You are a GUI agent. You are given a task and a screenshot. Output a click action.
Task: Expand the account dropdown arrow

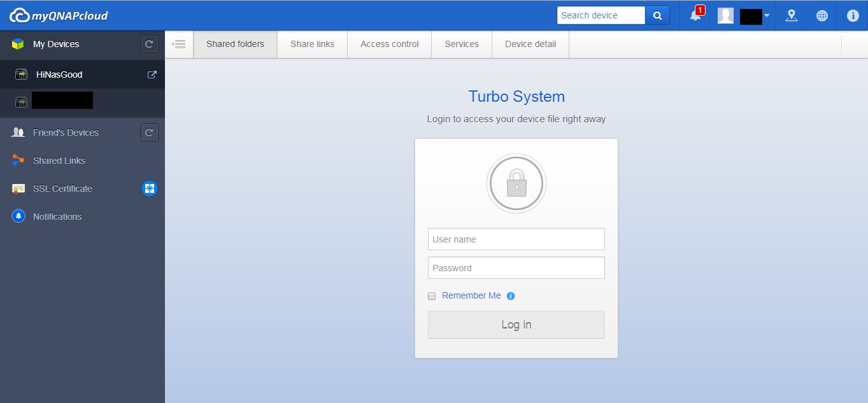click(x=767, y=15)
